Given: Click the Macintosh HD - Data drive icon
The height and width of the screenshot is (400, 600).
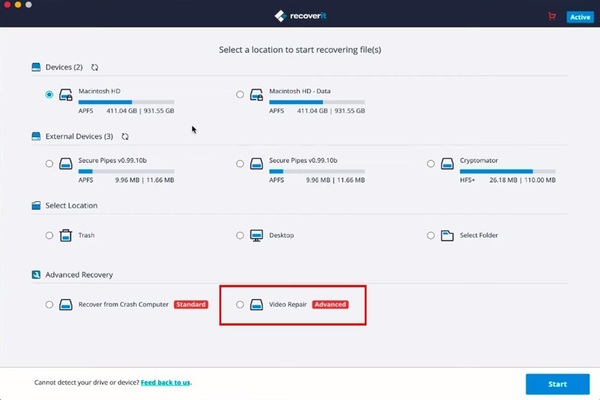Looking at the screenshot, I should tap(256, 95).
